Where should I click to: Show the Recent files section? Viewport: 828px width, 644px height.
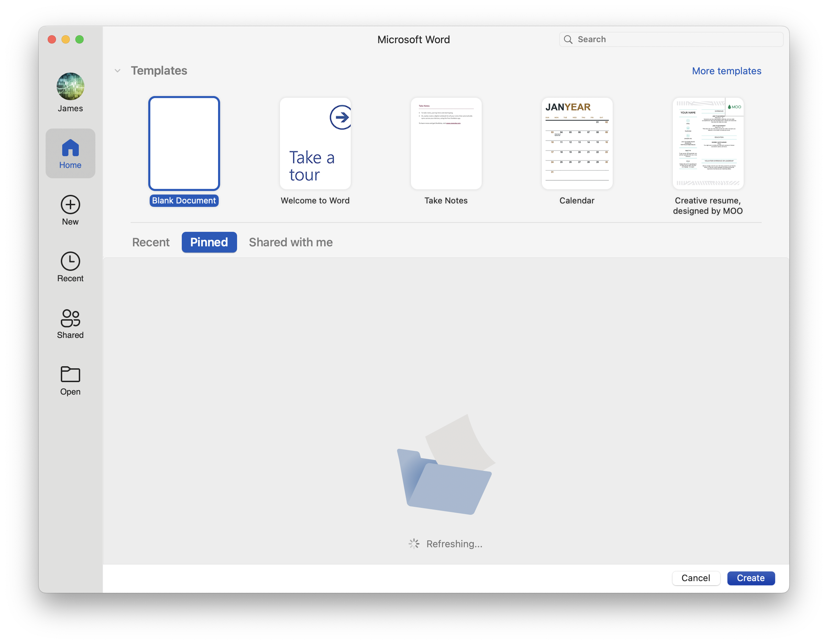click(x=70, y=267)
